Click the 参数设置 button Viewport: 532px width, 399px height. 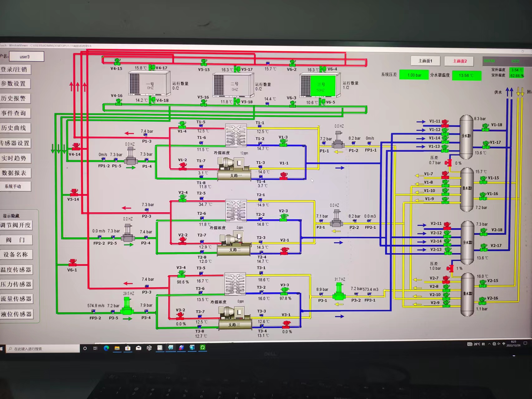[x=15, y=84]
